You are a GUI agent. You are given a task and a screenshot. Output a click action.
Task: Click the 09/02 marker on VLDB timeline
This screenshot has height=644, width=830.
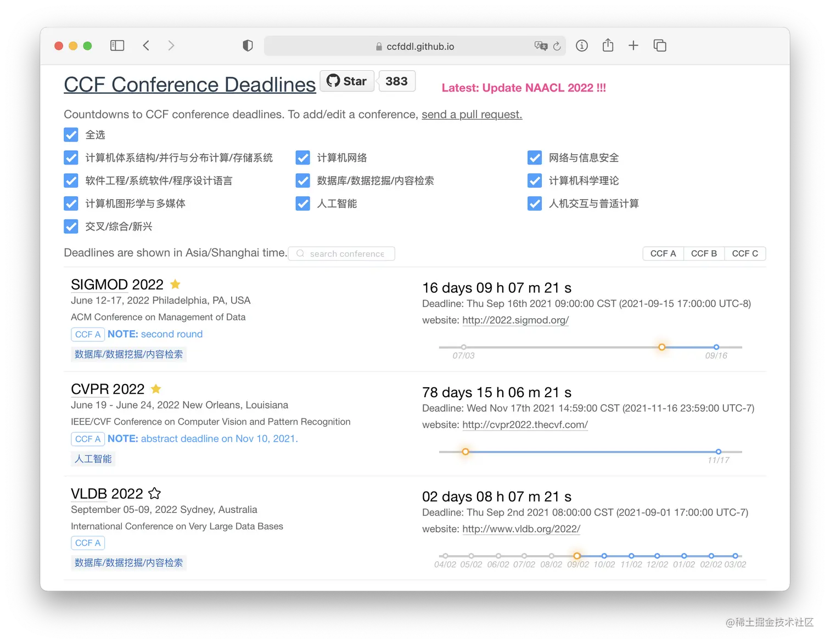point(576,555)
